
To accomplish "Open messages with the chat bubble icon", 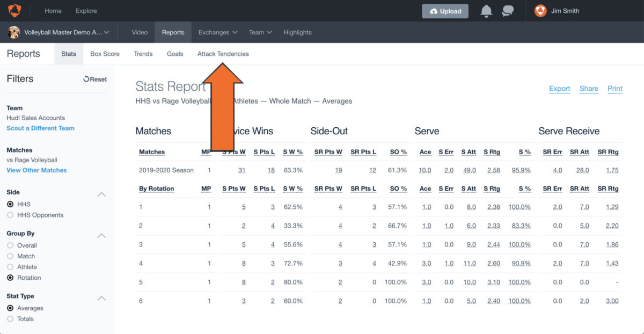I will pos(508,11).
